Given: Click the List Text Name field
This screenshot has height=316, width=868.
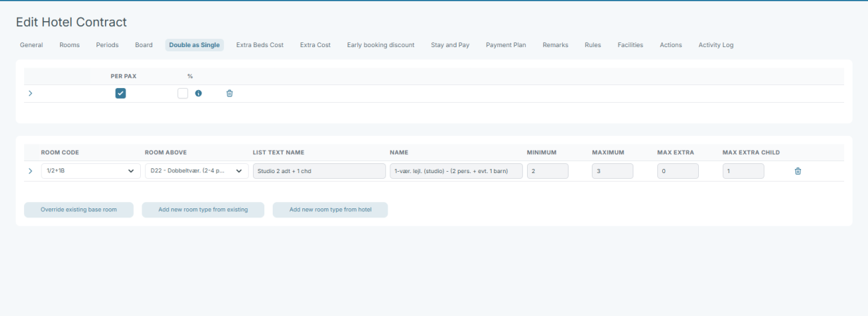Looking at the screenshot, I should 319,171.
